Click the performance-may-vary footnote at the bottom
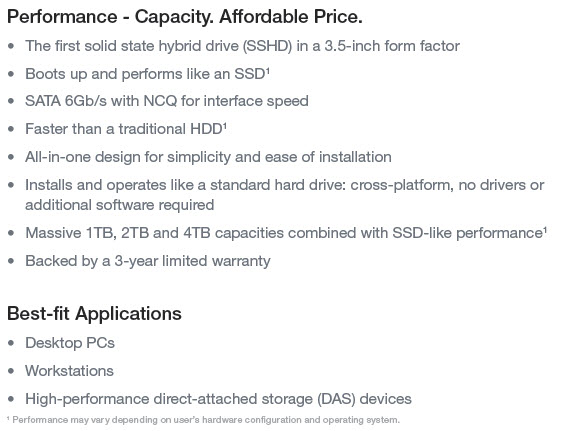 coord(203,420)
